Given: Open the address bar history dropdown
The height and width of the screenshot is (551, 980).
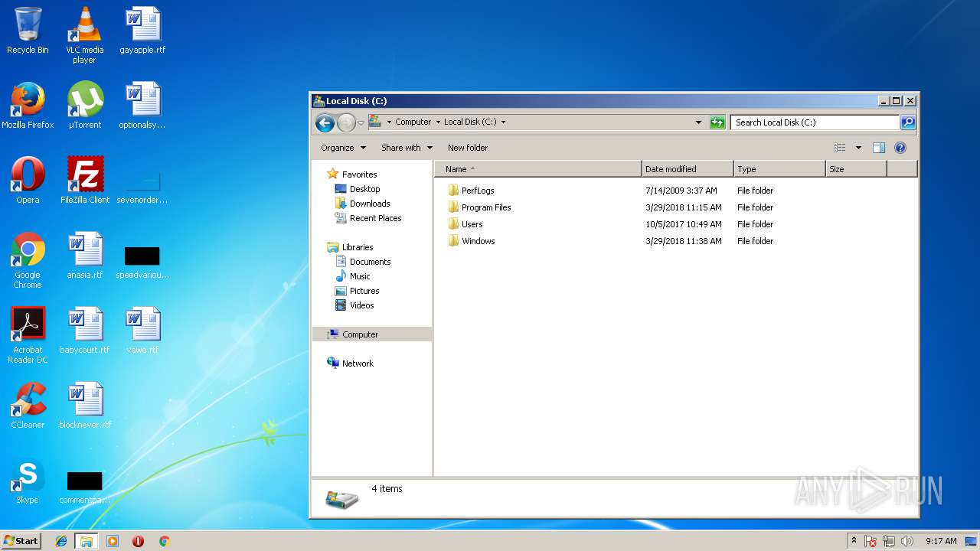Looking at the screenshot, I should click(x=698, y=122).
